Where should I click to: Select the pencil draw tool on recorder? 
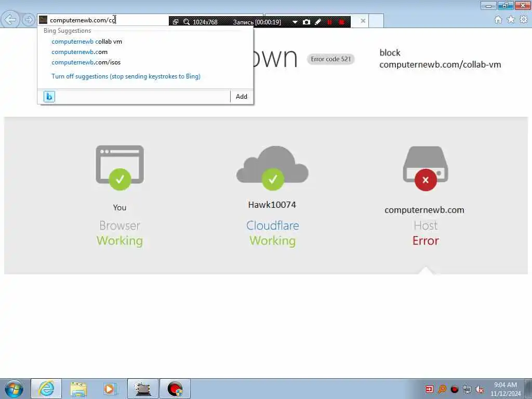318,22
